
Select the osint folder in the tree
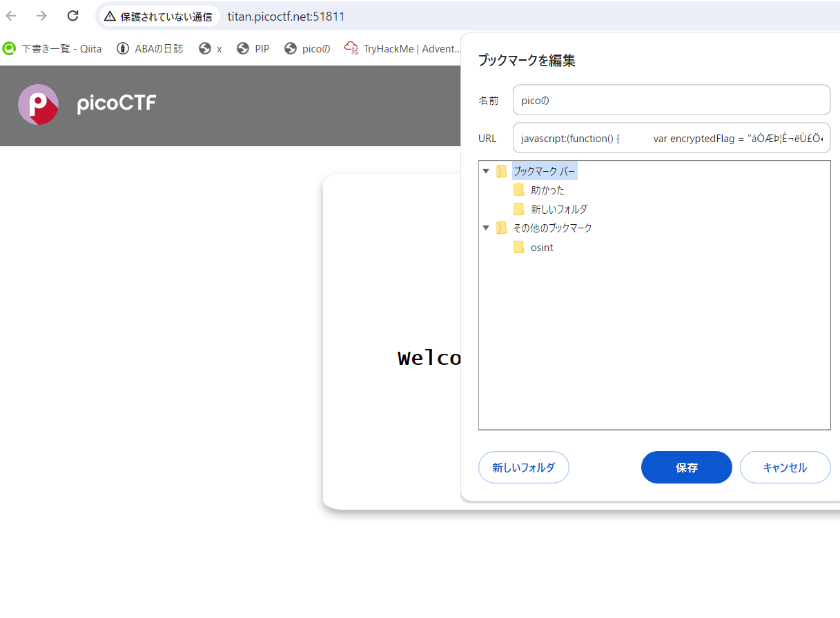[x=543, y=247]
